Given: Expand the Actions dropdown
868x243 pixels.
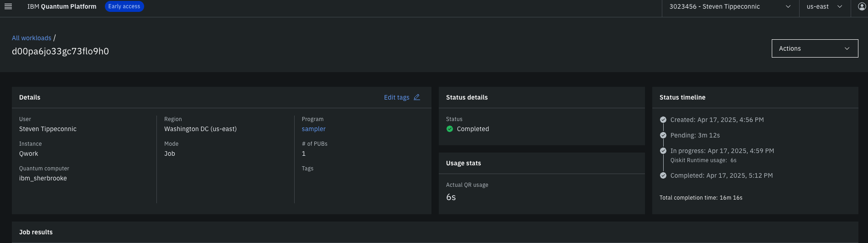Looking at the screenshot, I should [x=815, y=48].
